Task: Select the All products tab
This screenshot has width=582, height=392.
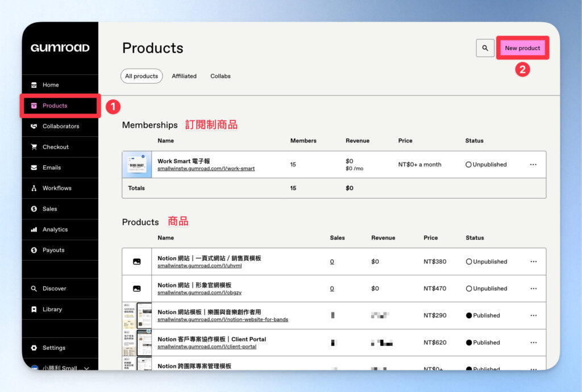Action: click(142, 76)
